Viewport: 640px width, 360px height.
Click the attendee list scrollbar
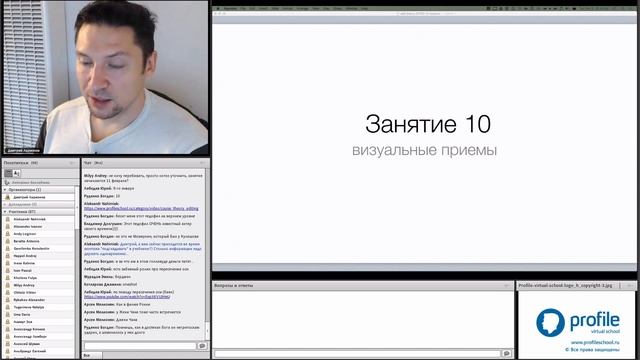[77, 271]
